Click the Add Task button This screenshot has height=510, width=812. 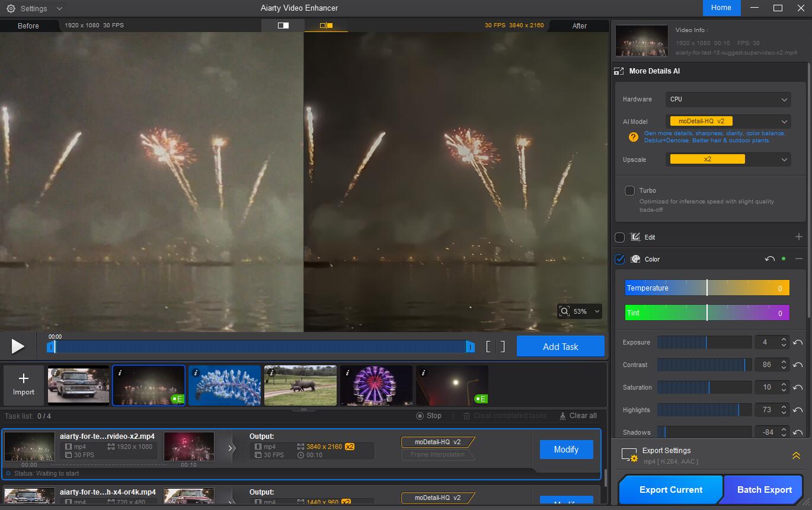(x=560, y=346)
